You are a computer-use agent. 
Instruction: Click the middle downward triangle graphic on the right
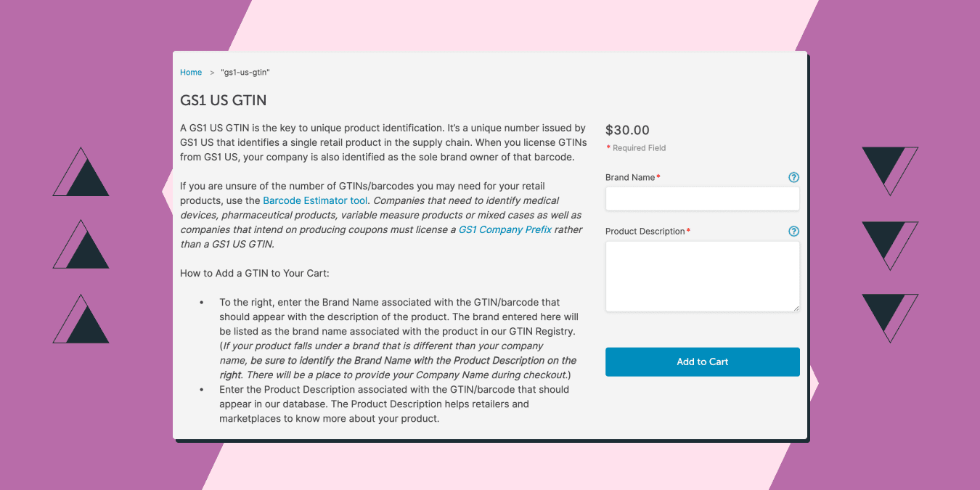[x=890, y=246]
